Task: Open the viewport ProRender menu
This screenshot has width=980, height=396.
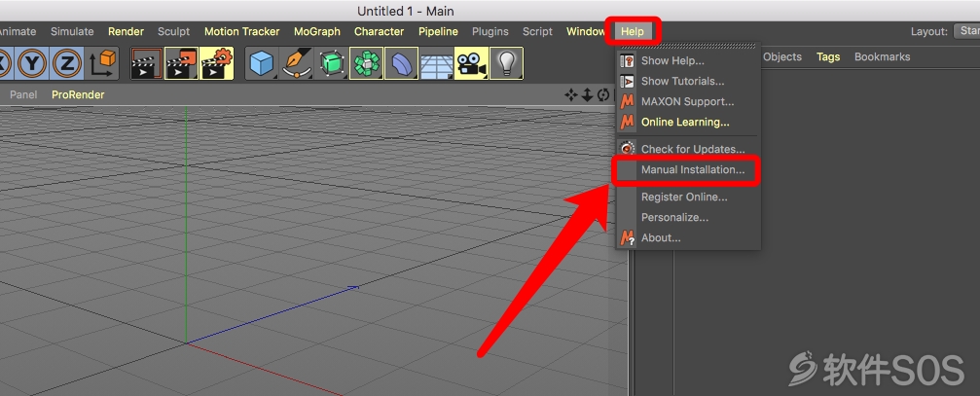Action: coord(78,95)
